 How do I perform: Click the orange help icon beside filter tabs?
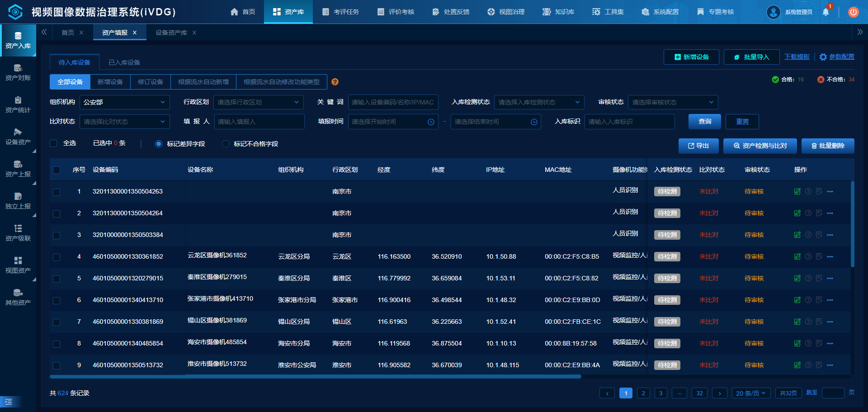(x=335, y=82)
